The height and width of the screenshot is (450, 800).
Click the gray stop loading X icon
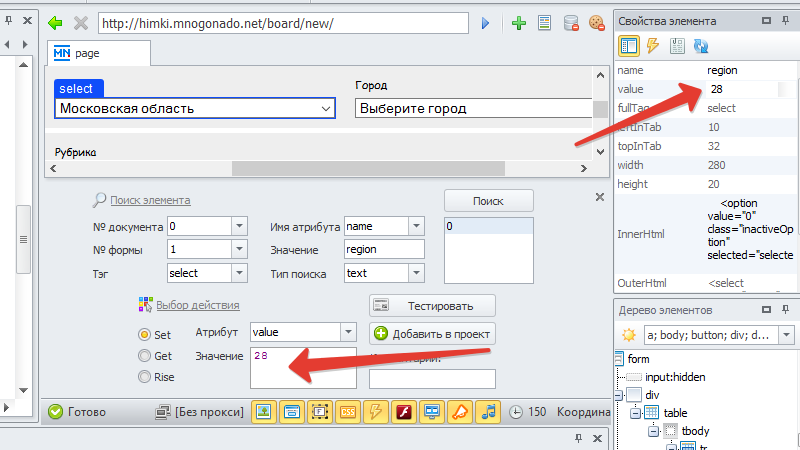tap(81, 23)
